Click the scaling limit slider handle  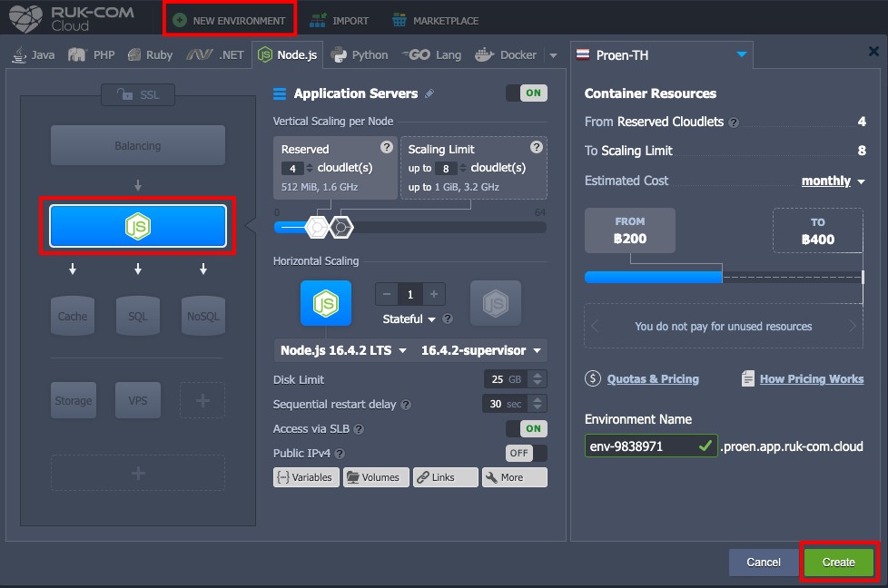pyautogui.click(x=340, y=227)
